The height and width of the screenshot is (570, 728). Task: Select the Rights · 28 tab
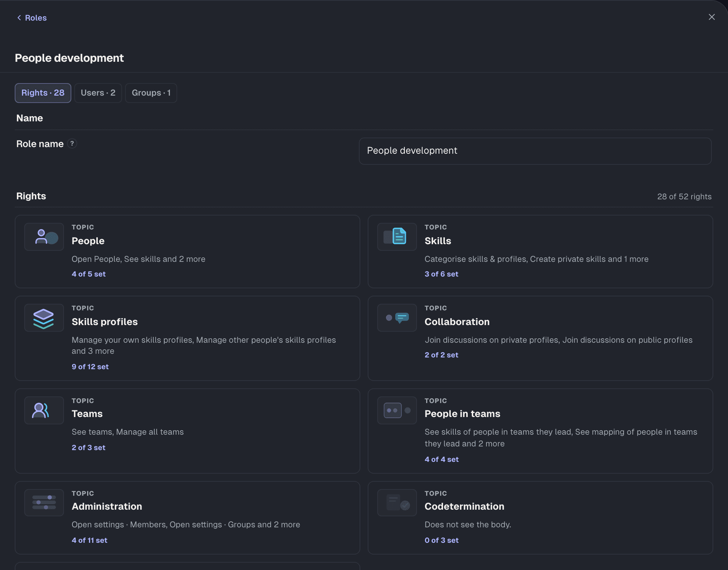(43, 93)
